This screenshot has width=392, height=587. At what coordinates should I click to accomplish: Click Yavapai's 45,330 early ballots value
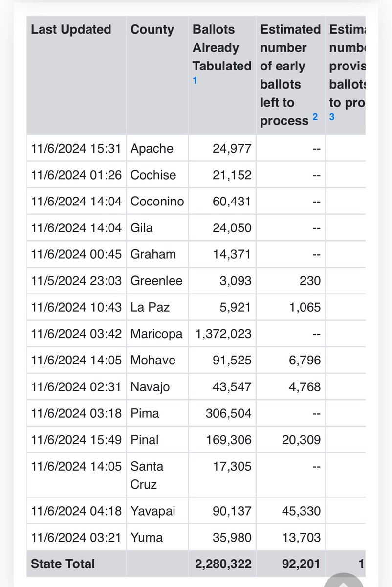[x=301, y=511]
